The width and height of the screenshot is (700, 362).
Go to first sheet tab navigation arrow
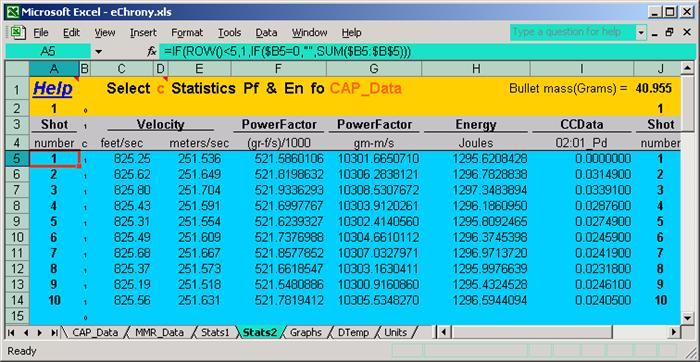click(11, 333)
